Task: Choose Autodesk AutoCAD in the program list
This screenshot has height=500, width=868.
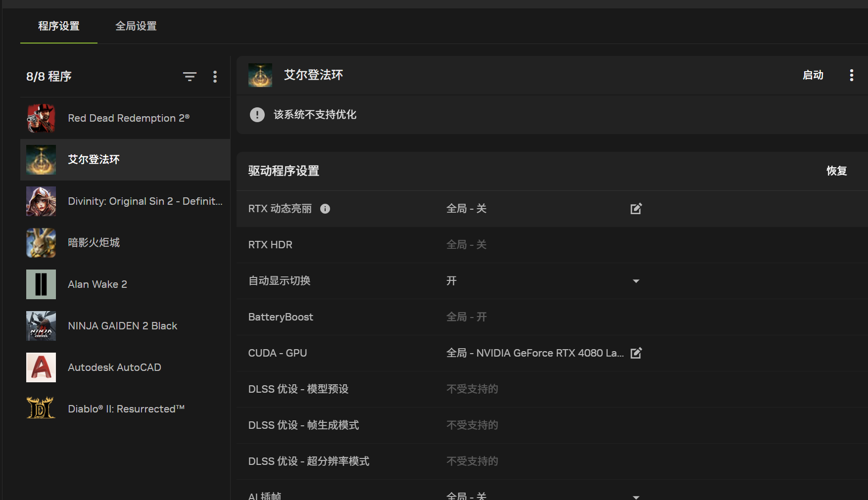Action: 114,367
